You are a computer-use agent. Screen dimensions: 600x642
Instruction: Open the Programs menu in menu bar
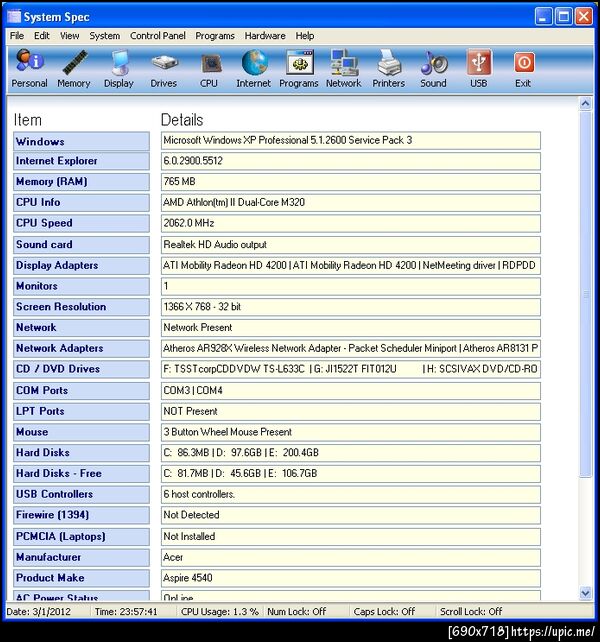pos(215,36)
